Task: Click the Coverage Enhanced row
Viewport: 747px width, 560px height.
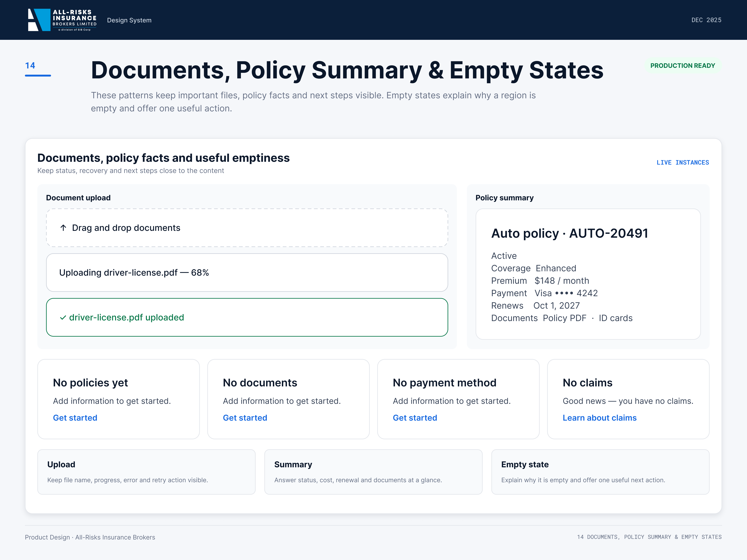Action: [534, 268]
